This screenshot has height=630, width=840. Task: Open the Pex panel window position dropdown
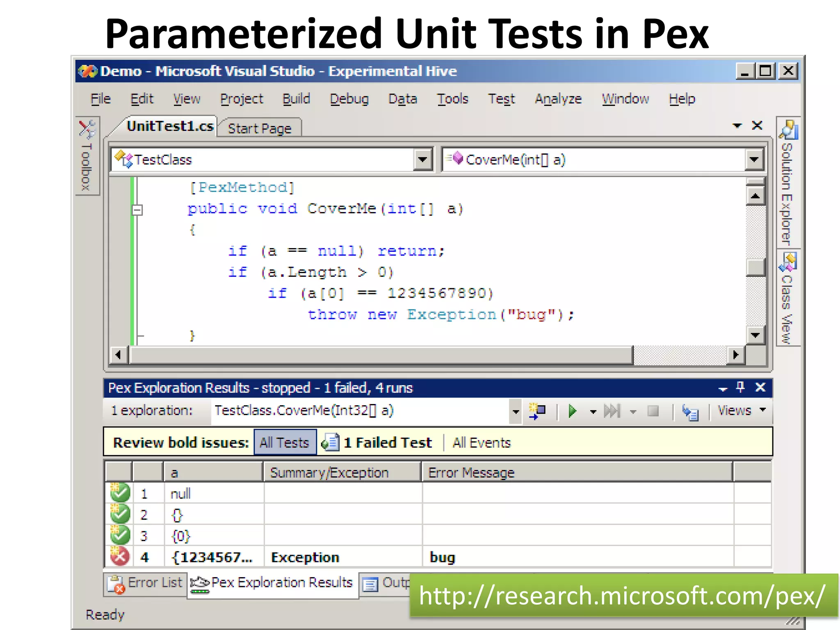point(723,388)
